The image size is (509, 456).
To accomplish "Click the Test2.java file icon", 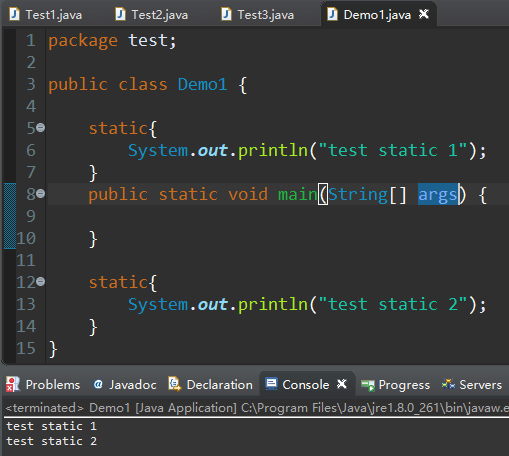I will (x=120, y=15).
